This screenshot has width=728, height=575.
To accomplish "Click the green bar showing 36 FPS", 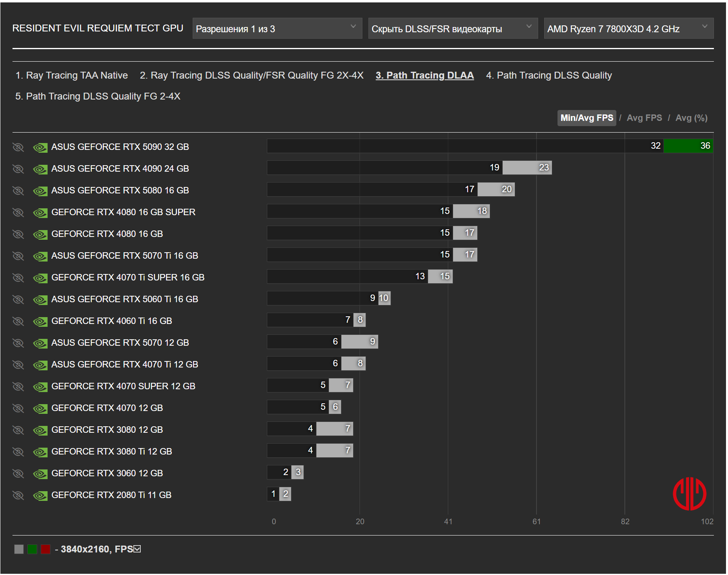I will (x=688, y=146).
